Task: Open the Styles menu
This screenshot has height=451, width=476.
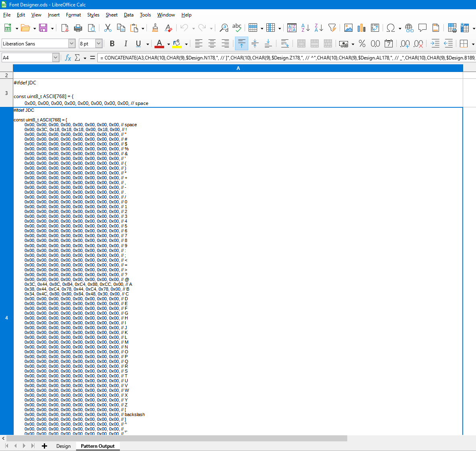Action: 93,15
